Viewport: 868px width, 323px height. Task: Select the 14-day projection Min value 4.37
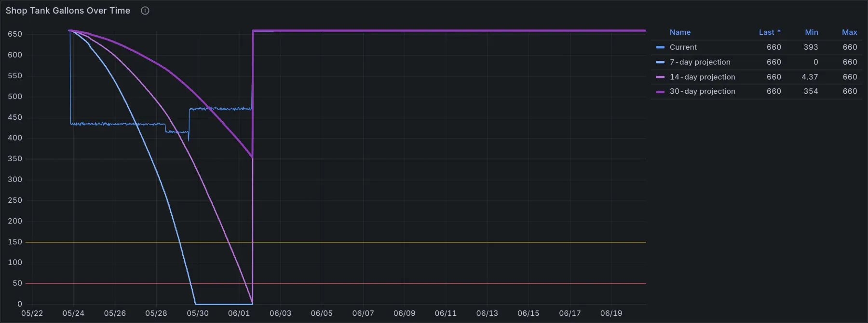click(x=810, y=77)
